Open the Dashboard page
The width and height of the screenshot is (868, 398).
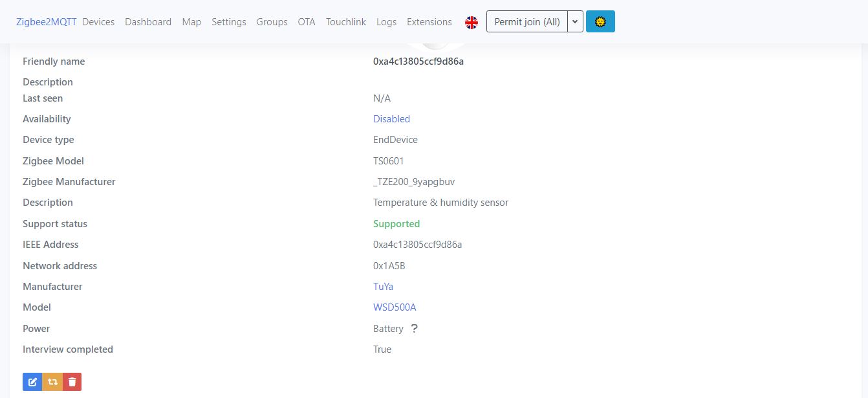[148, 21]
